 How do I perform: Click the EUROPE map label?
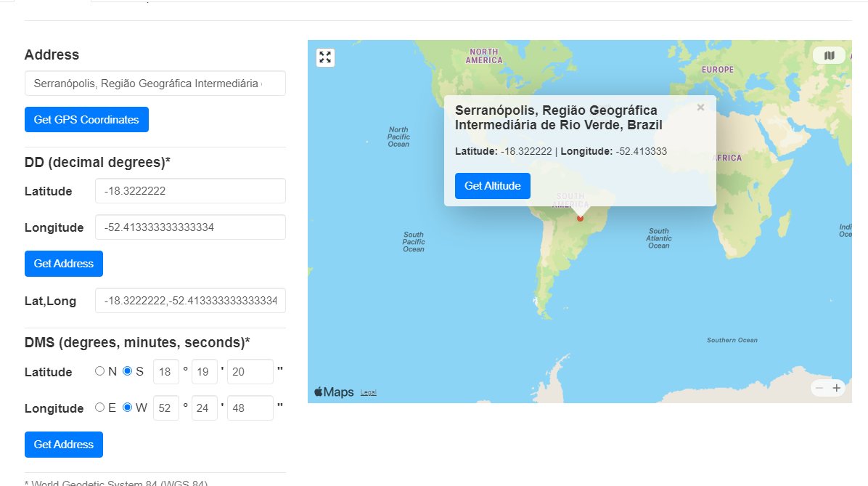point(718,69)
